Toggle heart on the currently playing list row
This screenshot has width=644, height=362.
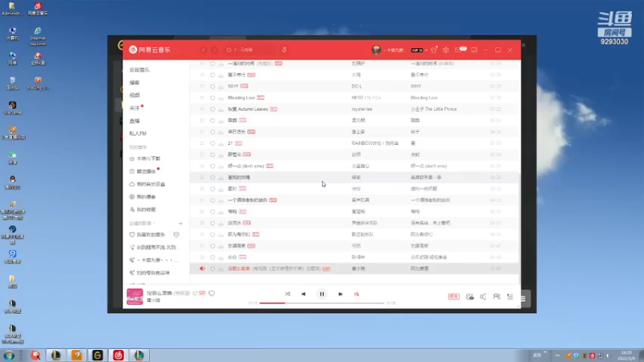point(213,269)
